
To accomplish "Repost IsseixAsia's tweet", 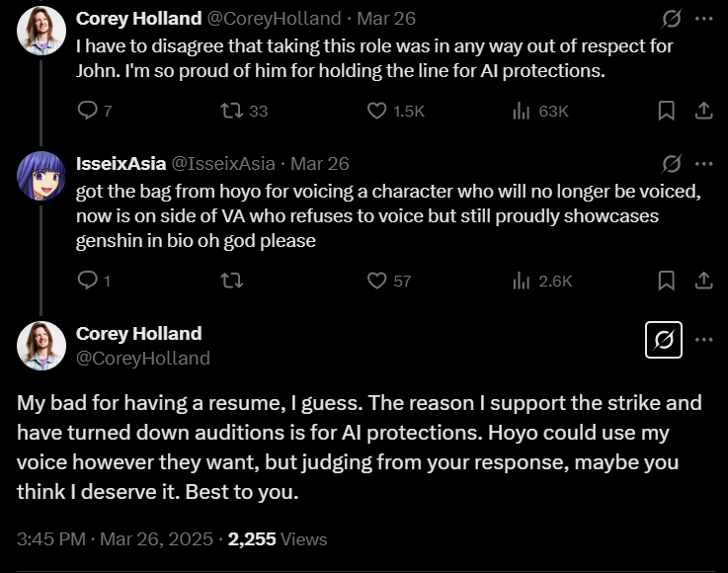I will pyautogui.click(x=231, y=281).
